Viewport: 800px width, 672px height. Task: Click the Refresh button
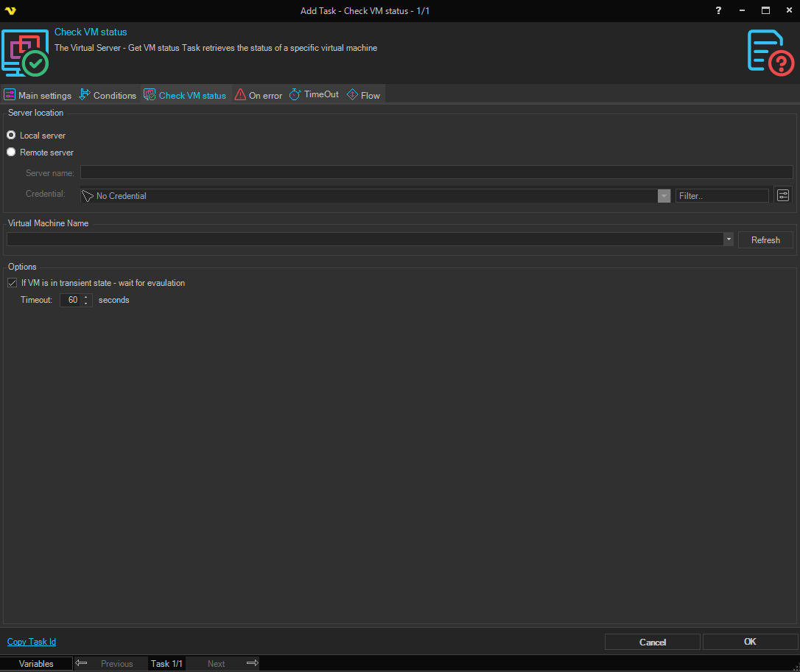[765, 239]
